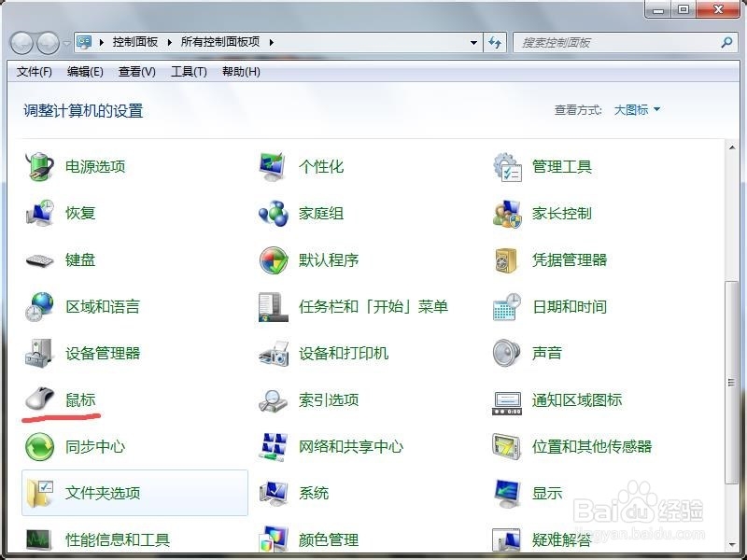747x560 pixels.
Task: Open 鼠标 (Mouse) settings
Action: [x=78, y=399]
